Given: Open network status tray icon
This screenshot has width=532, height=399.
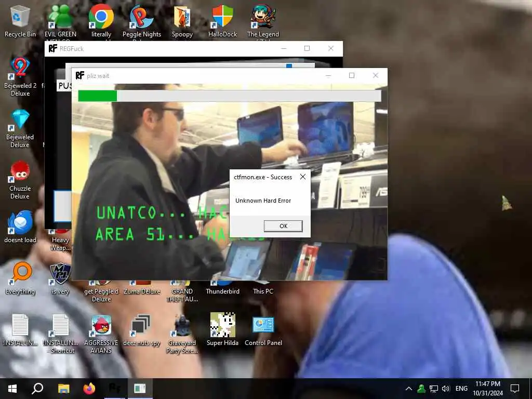Looking at the screenshot, I should pyautogui.click(x=434, y=389).
